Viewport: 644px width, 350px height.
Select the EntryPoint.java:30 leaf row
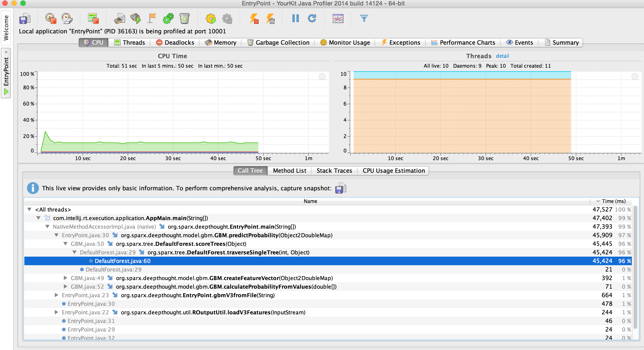pyautogui.click(x=328, y=304)
